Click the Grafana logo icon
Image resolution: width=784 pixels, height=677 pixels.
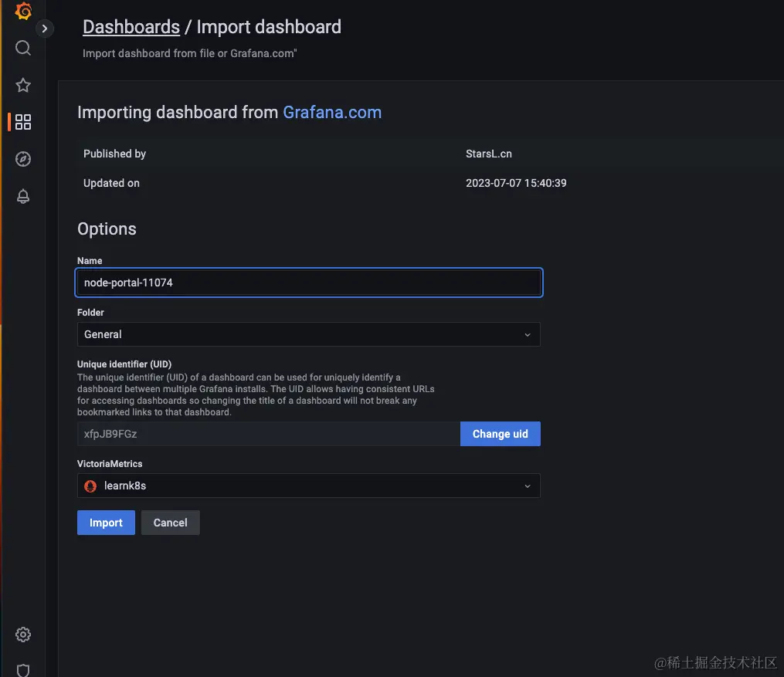tap(23, 11)
